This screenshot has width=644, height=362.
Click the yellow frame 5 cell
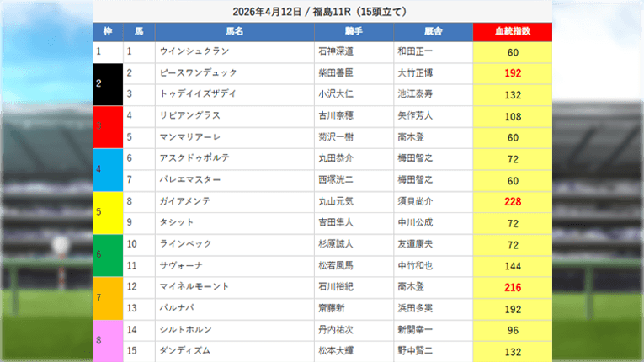tap(108, 213)
